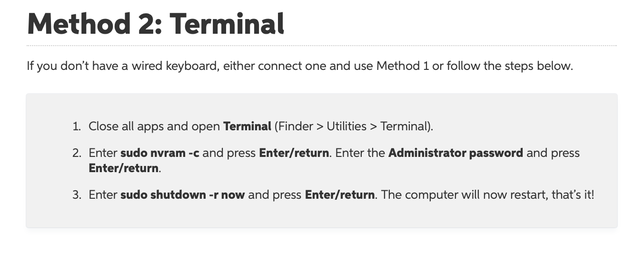Click the dotted divider line under heading
This screenshot has height=262, width=644.
[x=322, y=46]
